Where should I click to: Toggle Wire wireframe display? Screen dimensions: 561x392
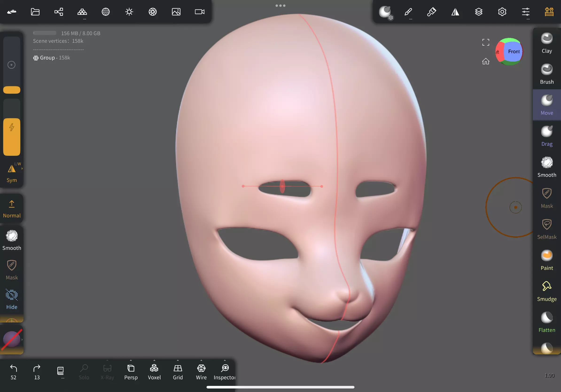point(201,372)
